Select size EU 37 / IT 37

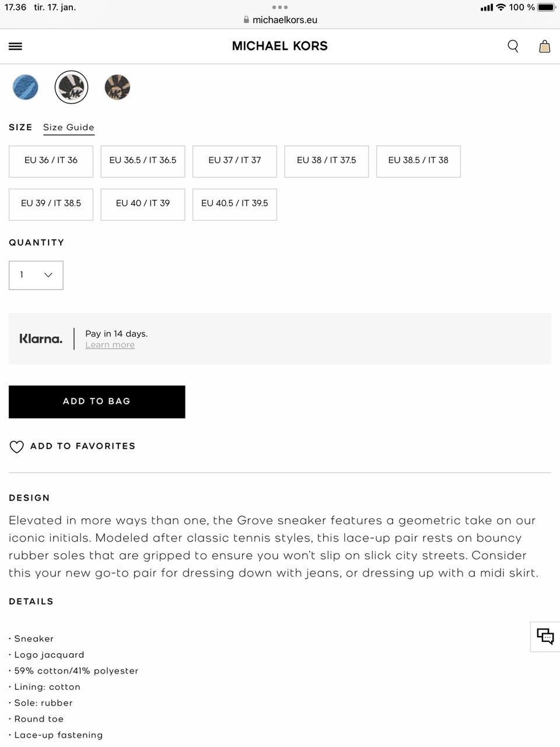pyautogui.click(x=235, y=160)
